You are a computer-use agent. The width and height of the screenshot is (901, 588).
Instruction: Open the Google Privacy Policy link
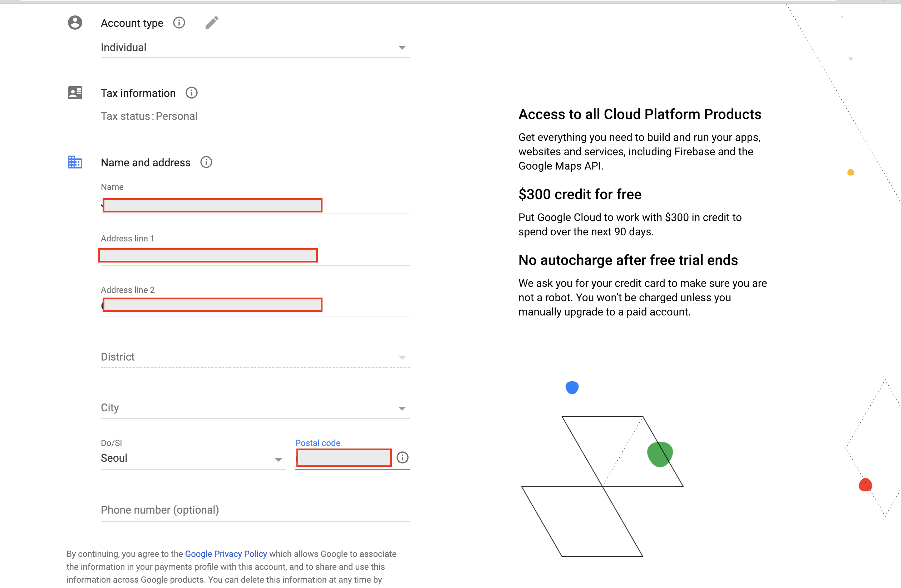pyautogui.click(x=226, y=554)
